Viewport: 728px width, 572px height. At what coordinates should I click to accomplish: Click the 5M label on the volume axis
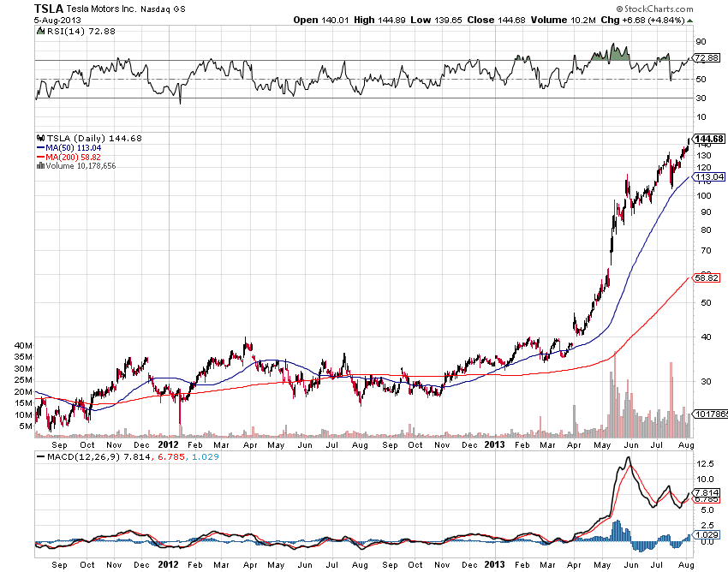coord(26,426)
